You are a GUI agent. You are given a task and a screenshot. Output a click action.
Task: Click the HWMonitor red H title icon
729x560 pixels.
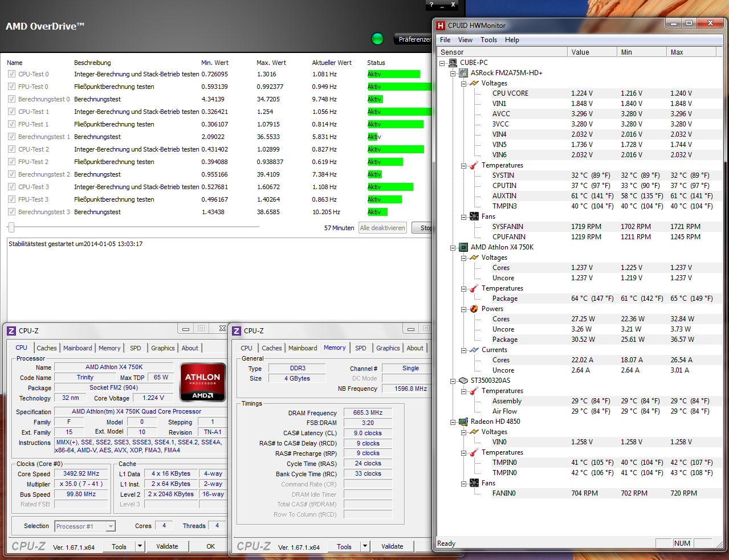click(440, 25)
